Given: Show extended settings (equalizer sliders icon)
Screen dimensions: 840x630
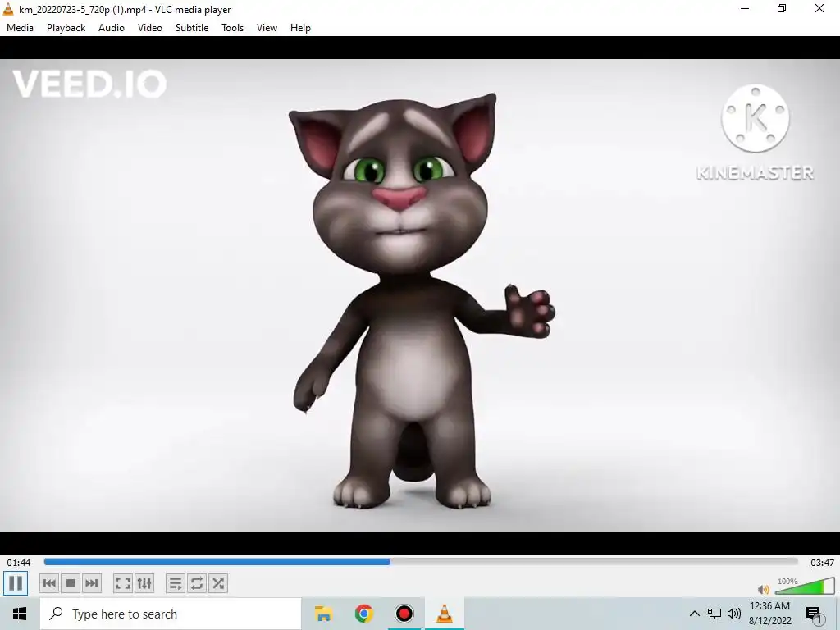Looking at the screenshot, I should click(x=144, y=583).
